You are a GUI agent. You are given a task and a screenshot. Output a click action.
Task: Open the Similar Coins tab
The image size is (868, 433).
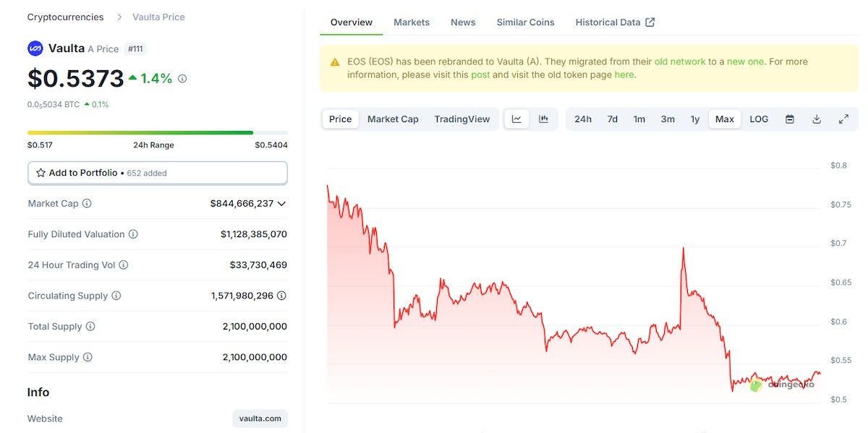click(x=525, y=22)
